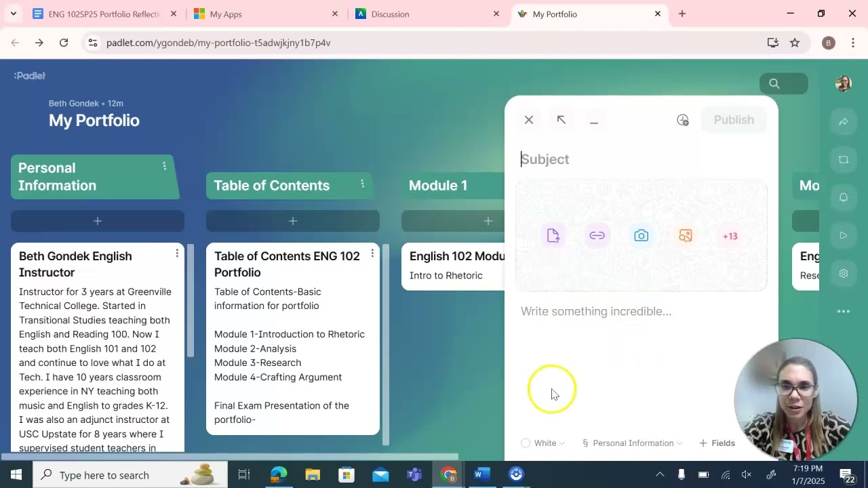Close the post composer with X icon
This screenshot has width=868, height=488.
pos(529,120)
